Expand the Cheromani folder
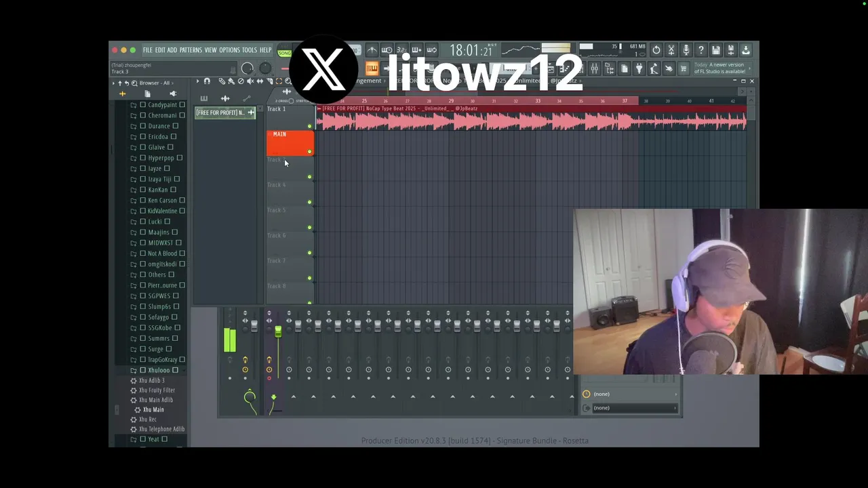The width and height of the screenshot is (868, 488). (x=134, y=116)
